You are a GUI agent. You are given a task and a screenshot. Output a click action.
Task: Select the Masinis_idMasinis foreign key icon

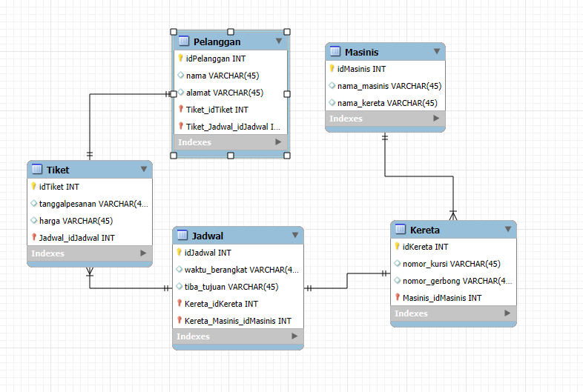click(398, 297)
